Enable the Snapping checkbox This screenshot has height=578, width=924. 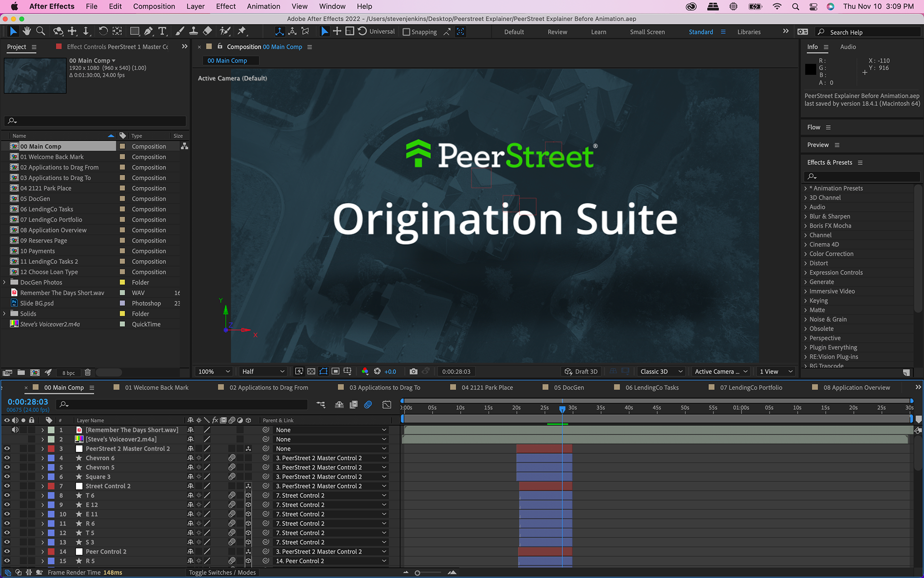[x=406, y=32]
